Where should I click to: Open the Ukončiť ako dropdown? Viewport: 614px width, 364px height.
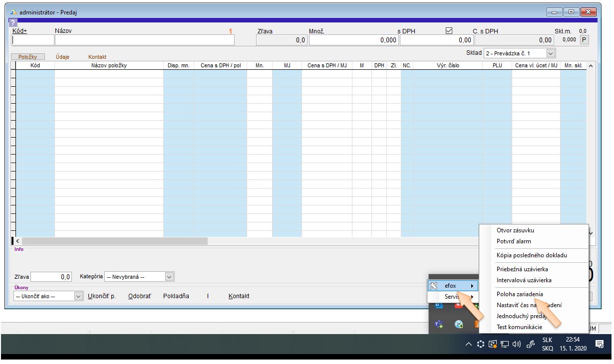coord(78,296)
